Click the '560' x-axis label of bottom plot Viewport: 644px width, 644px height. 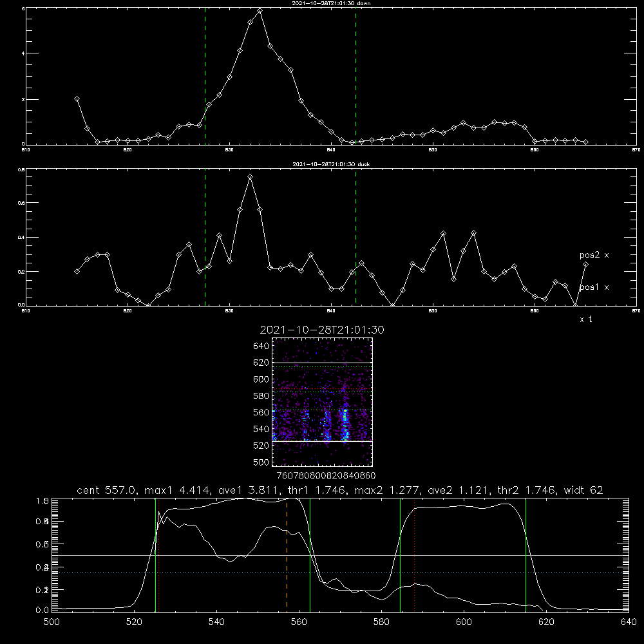pyautogui.click(x=299, y=622)
